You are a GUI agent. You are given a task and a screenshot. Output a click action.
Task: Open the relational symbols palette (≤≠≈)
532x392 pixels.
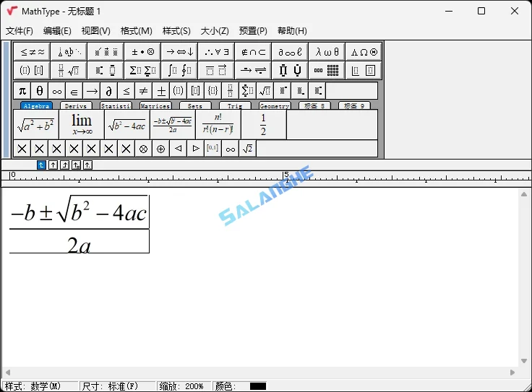pos(33,52)
